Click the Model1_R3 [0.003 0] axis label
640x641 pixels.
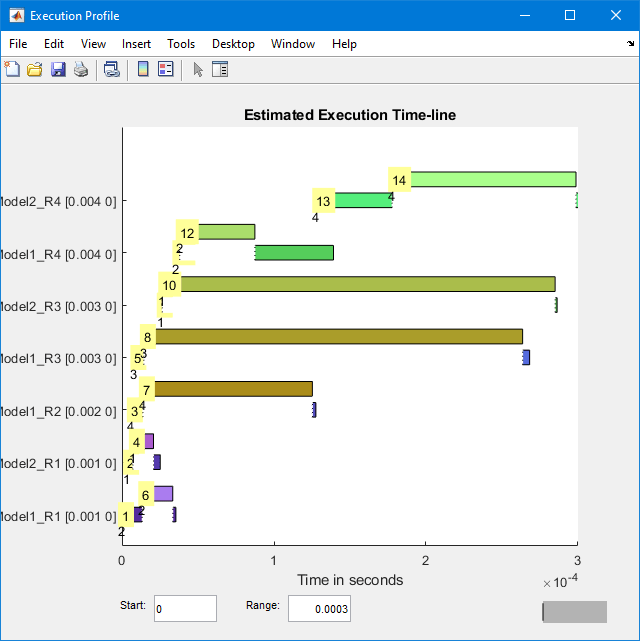coord(58,359)
